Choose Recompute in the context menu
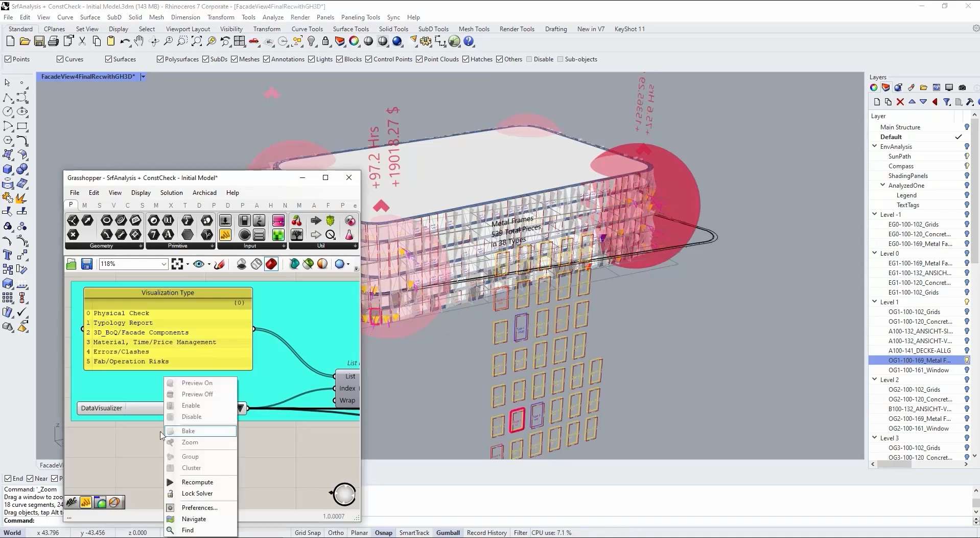 pyautogui.click(x=200, y=482)
